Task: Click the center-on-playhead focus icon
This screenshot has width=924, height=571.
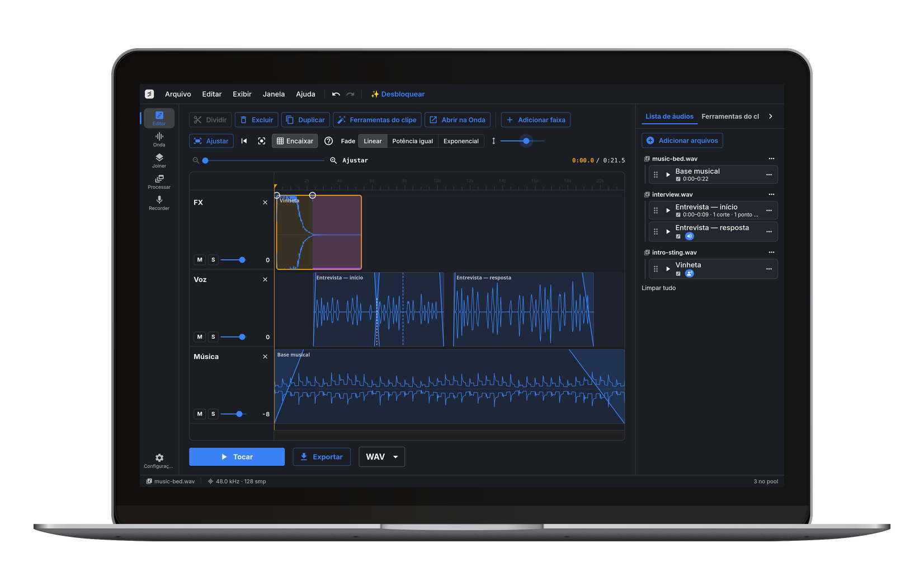Action: (262, 141)
